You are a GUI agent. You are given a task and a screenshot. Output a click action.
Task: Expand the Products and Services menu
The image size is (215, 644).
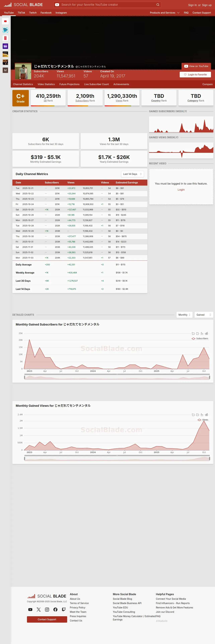point(165,13)
